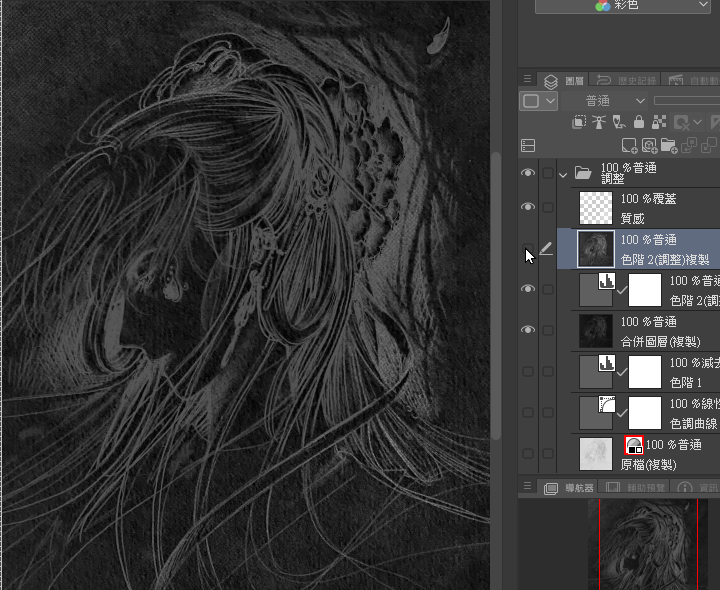Select the 色階 2(調整)複製 layer thumbnail
Screen dimensions: 720x590
pyautogui.click(x=596, y=249)
